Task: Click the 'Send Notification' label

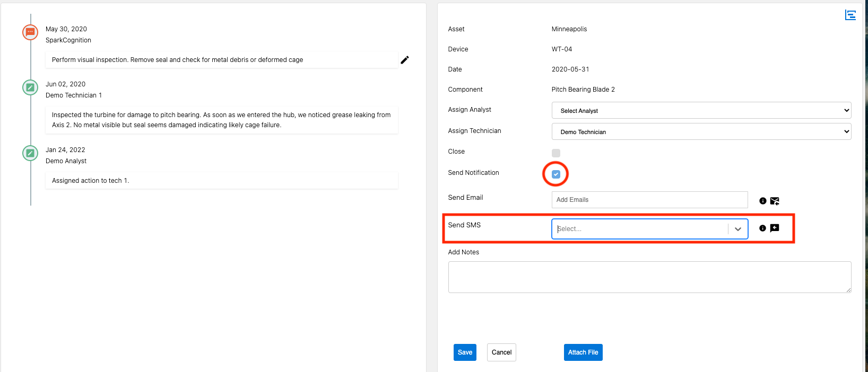Action: [x=474, y=173]
